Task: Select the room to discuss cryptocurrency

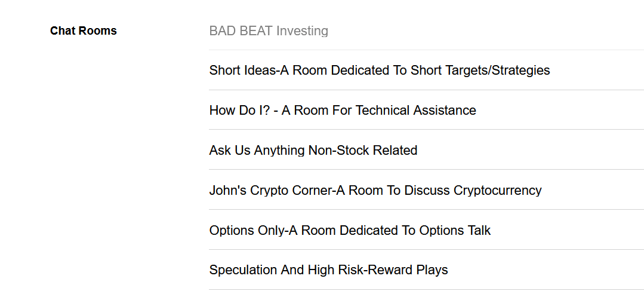Action: (375, 190)
